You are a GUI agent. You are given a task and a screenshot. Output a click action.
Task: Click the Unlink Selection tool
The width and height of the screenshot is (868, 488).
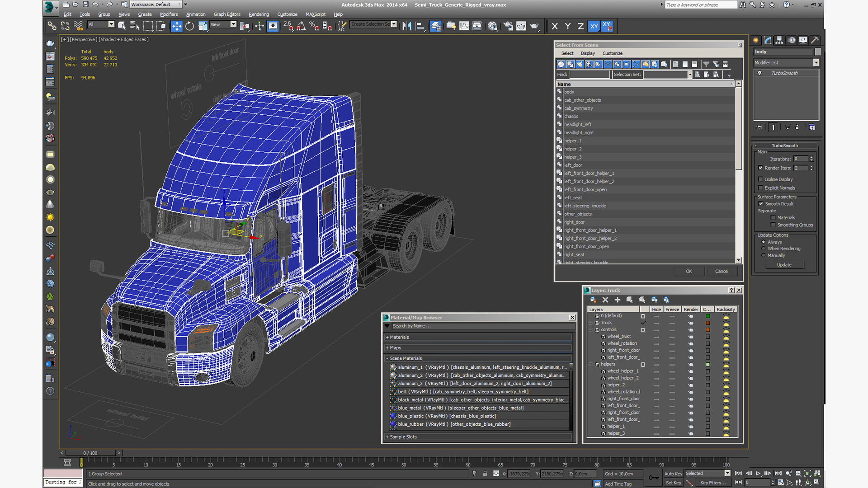tap(65, 26)
